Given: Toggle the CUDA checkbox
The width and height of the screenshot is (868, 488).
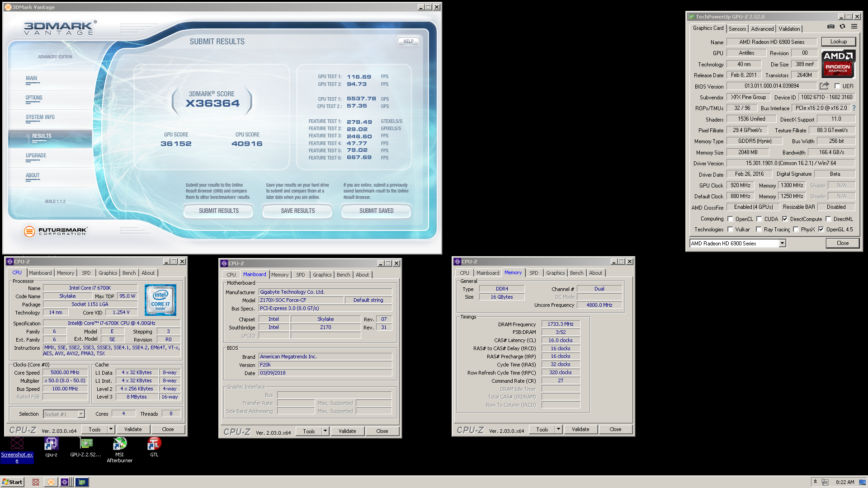Looking at the screenshot, I should click(759, 219).
